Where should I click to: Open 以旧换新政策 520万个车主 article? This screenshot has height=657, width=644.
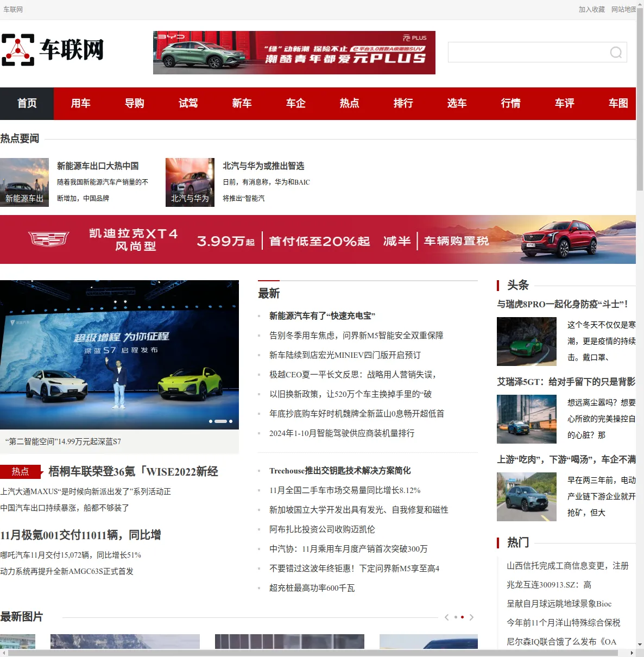351,394
